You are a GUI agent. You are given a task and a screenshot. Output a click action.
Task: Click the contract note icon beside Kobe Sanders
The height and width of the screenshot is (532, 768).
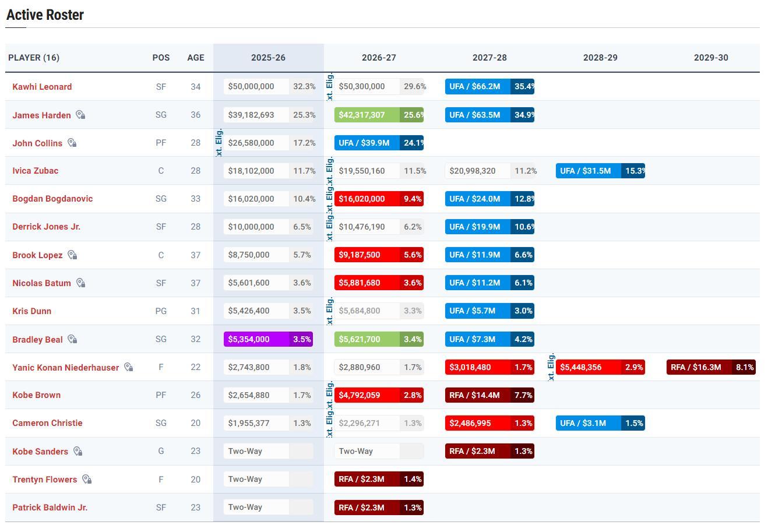(78, 452)
